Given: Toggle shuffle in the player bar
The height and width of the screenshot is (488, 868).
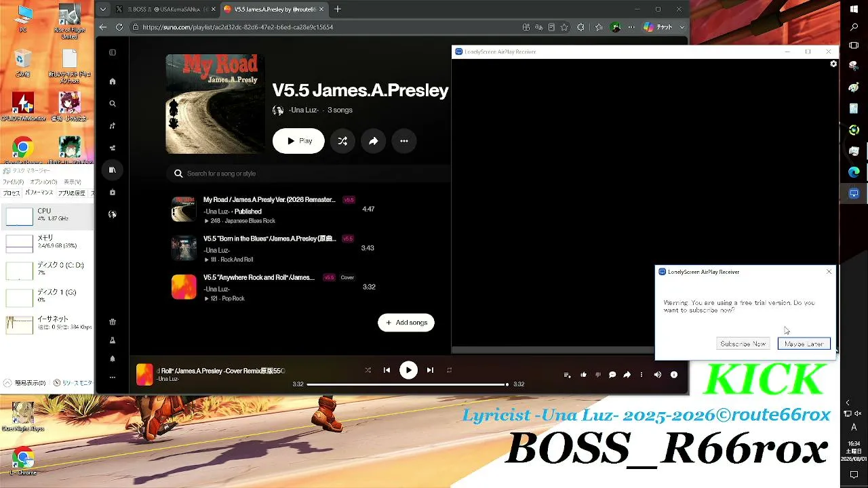Looking at the screenshot, I should coord(368,370).
